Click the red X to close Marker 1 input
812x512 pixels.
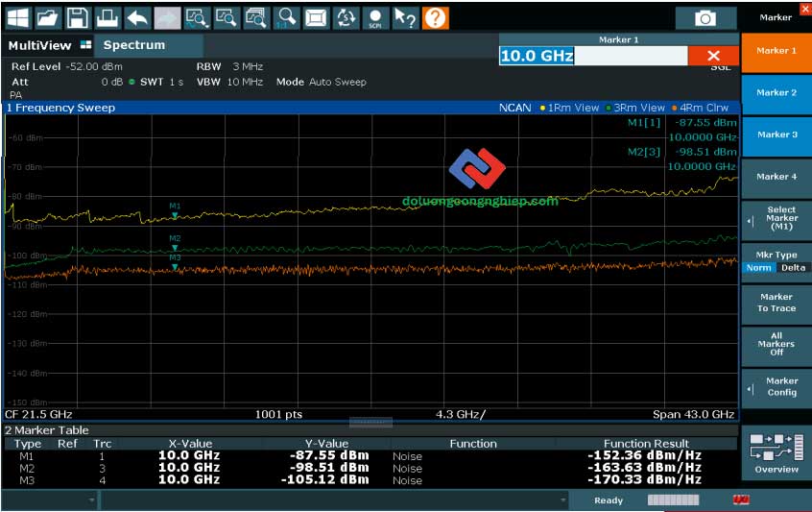tap(713, 56)
